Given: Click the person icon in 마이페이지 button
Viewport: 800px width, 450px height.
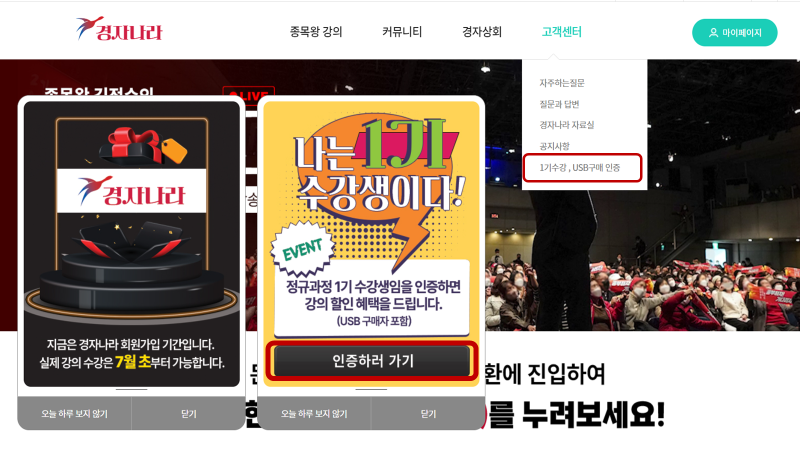Looking at the screenshot, I should (713, 33).
